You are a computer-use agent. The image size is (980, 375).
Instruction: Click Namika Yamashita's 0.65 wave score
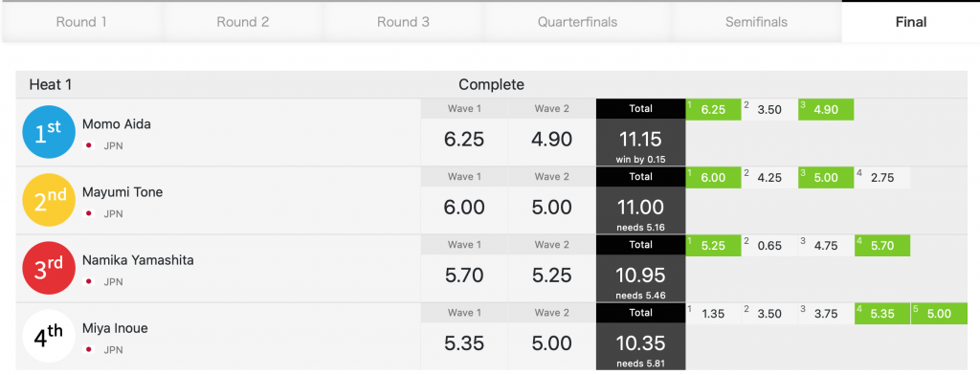coord(769,246)
